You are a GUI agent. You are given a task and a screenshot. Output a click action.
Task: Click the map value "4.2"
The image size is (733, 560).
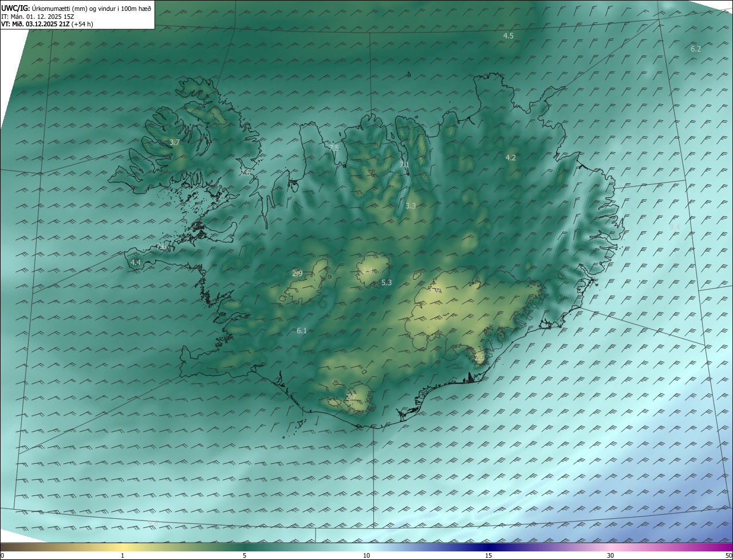click(510, 157)
